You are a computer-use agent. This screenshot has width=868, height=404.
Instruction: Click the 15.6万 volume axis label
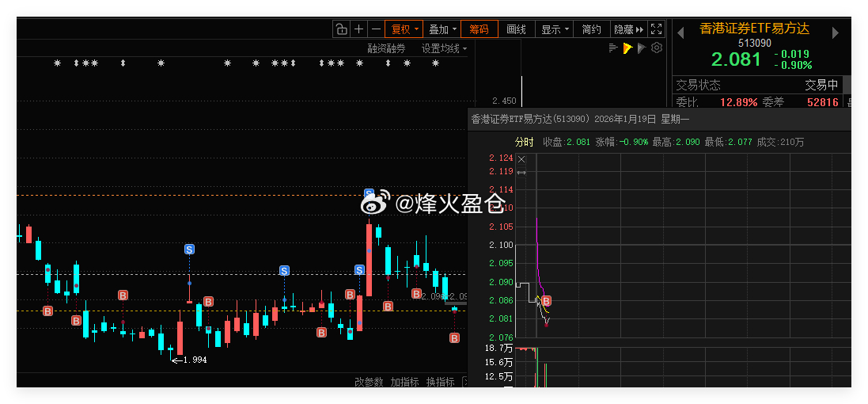tap(498, 363)
